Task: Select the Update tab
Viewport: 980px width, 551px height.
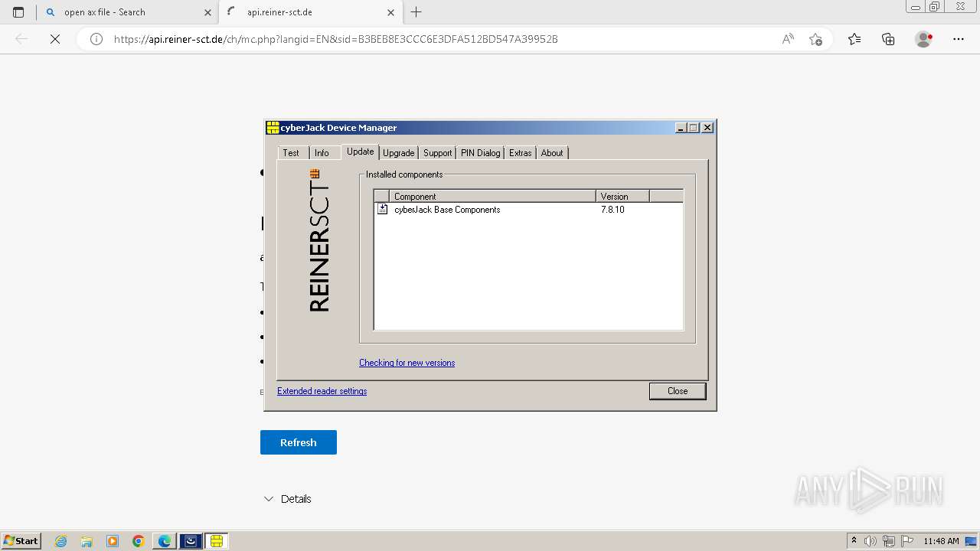Action: click(360, 152)
